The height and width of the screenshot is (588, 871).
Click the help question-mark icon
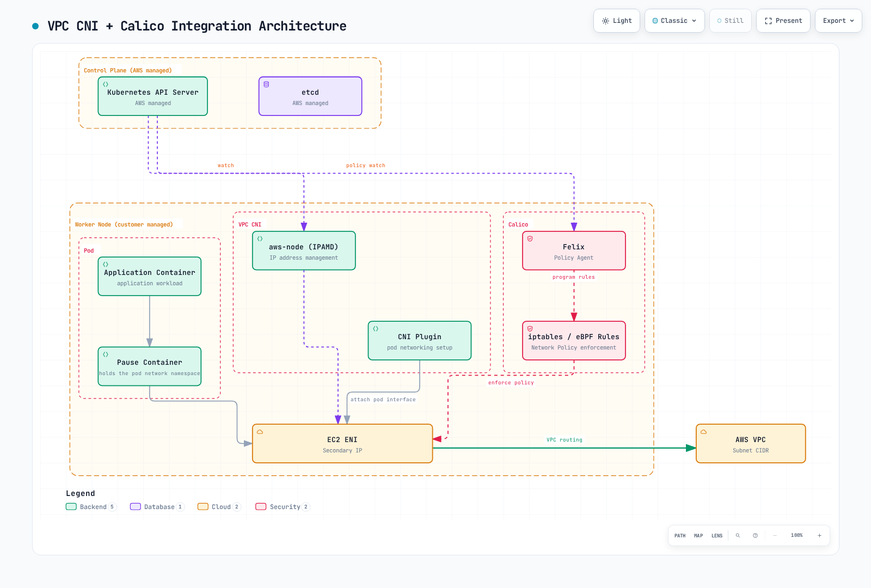(x=755, y=536)
